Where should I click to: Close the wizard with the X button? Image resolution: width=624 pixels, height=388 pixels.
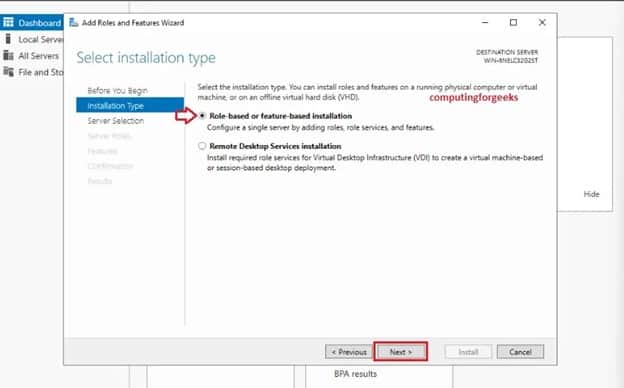tap(542, 23)
